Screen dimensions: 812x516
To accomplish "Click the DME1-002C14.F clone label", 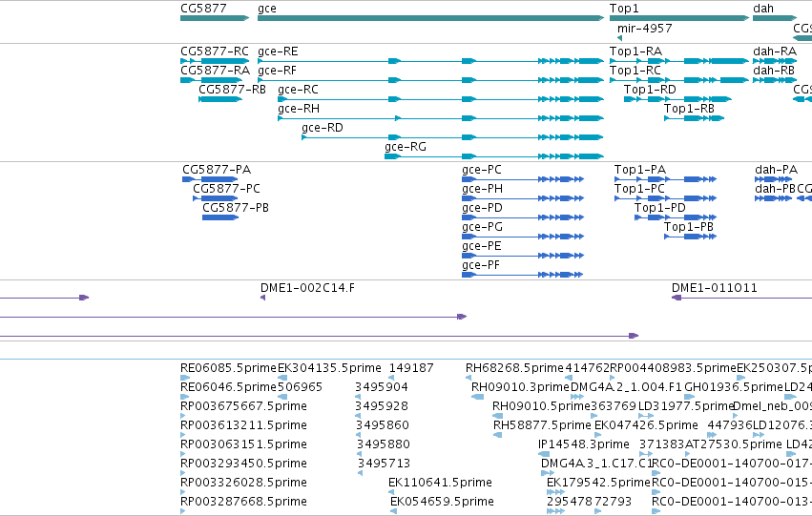I will click(307, 288).
